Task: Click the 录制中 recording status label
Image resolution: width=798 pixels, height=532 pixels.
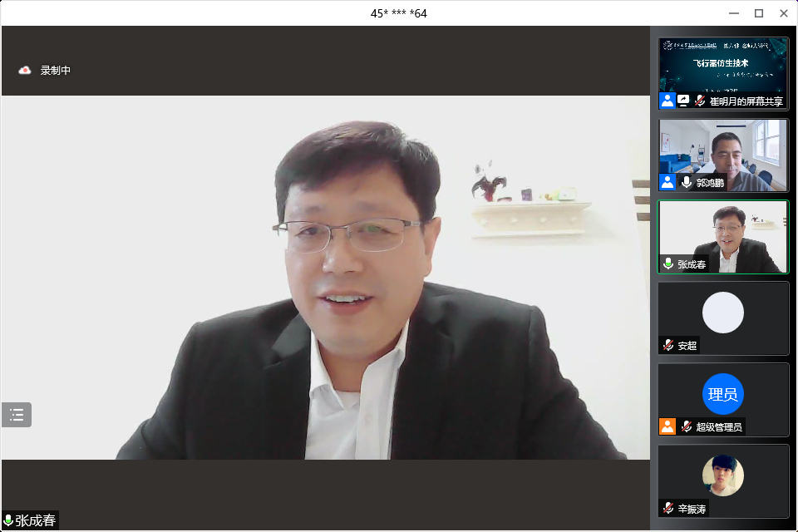Action: (x=56, y=71)
